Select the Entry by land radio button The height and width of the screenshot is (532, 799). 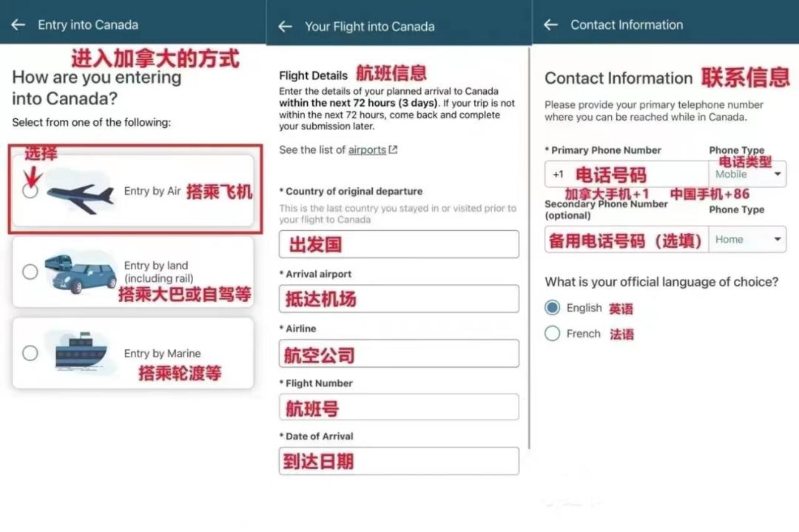tap(30, 272)
